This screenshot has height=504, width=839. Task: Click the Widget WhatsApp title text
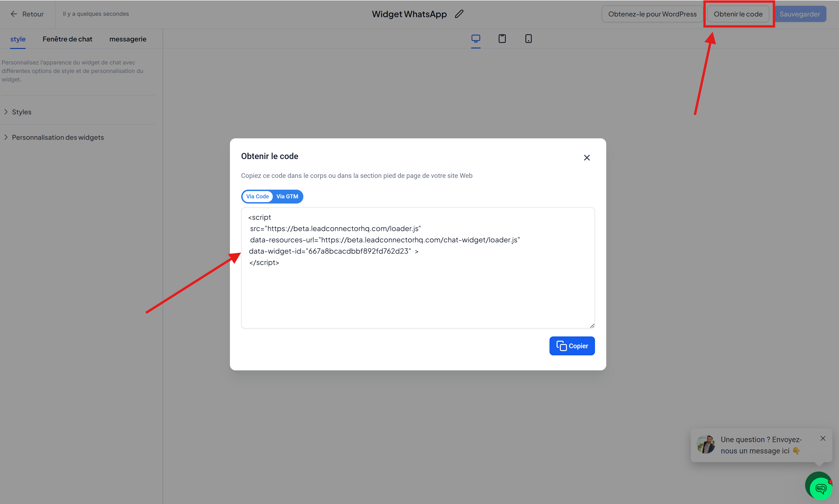(409, 14)
